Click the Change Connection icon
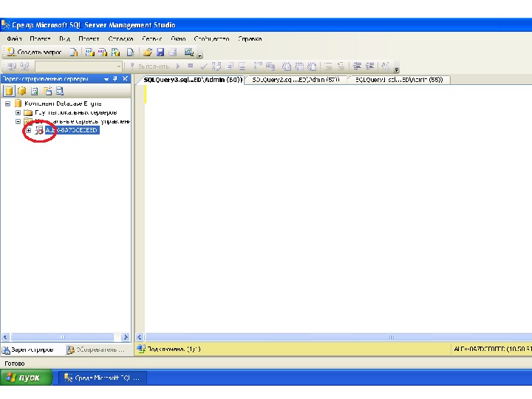Image resolution: width=532 pixels, height=399 pixels. pyautogui.click(x=24, y=66)
